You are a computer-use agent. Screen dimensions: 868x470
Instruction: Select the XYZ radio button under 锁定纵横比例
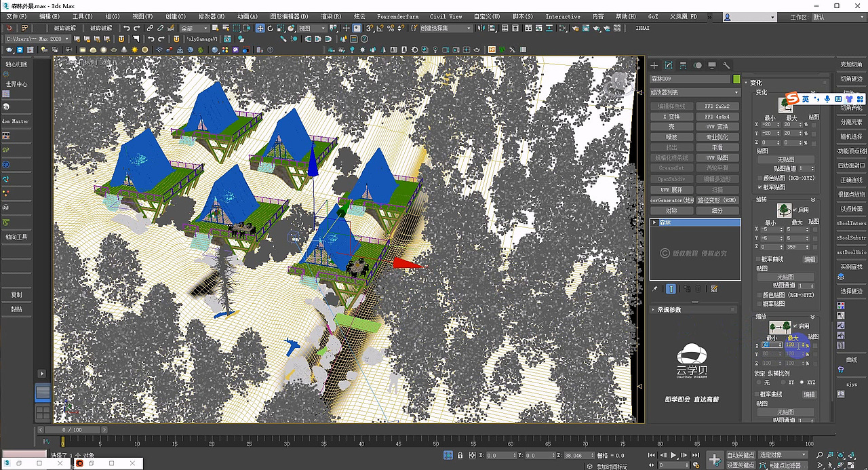coord(802,382)
